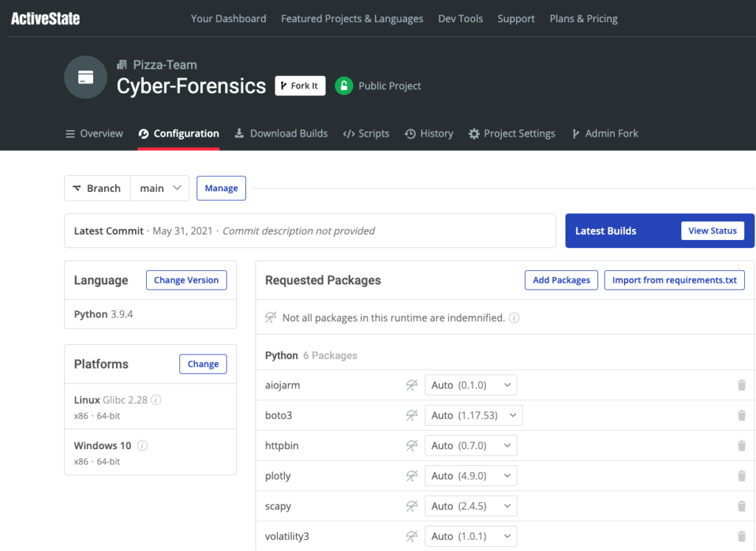Screen dimensions: 756x551
Task: Click the info icon beside Windows 10
Action: click(x=141, y=445)
